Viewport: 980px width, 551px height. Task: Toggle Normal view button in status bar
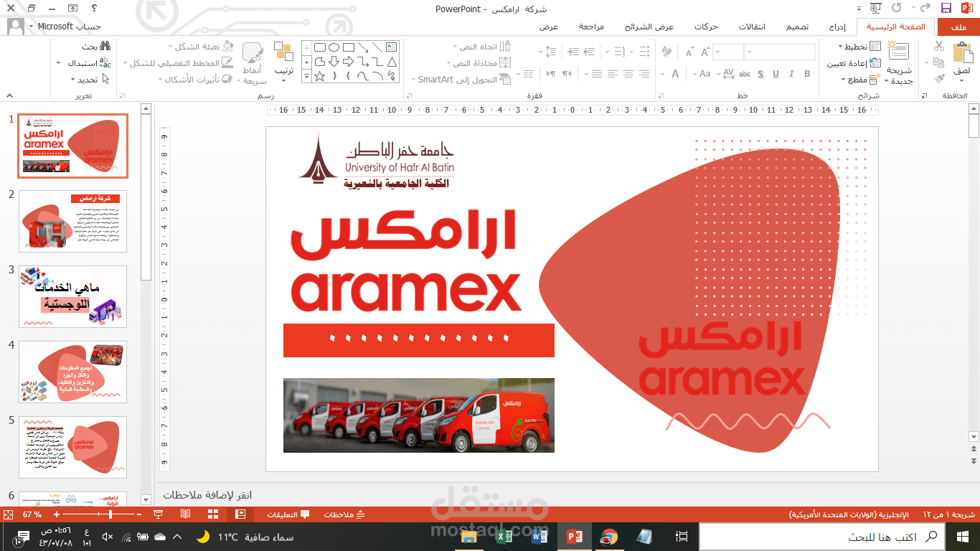[x=240, y=514]
